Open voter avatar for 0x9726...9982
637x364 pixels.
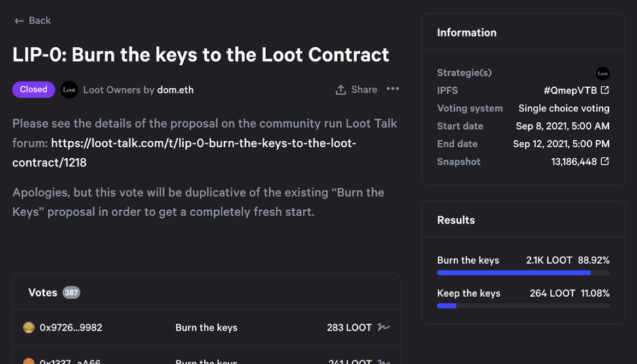29,327
